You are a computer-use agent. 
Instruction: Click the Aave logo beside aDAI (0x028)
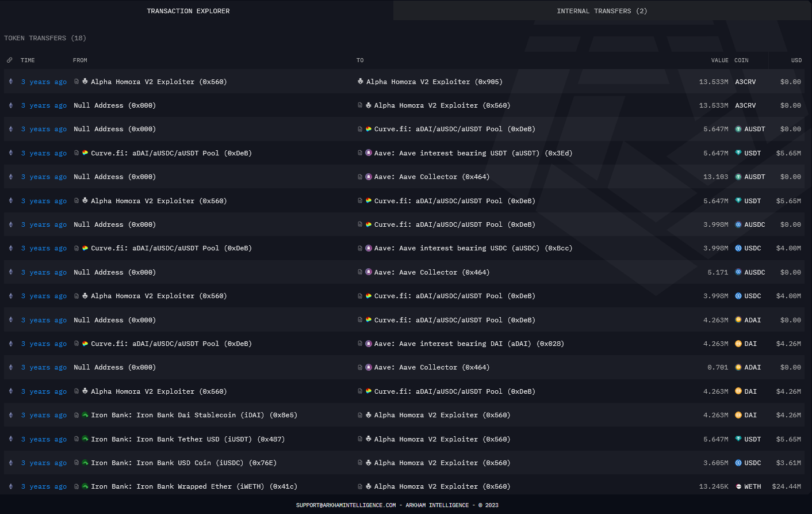tap(369, 344)
